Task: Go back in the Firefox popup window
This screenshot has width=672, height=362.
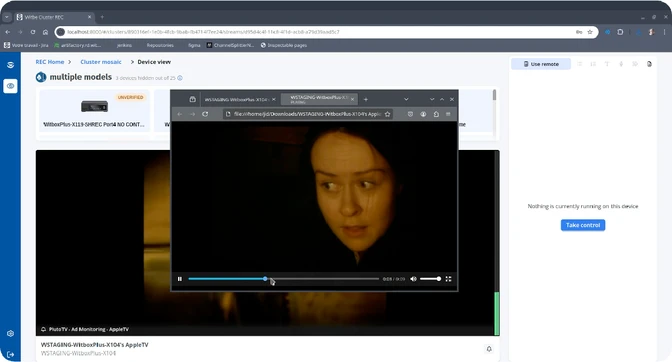Action: tap(180, 114)
